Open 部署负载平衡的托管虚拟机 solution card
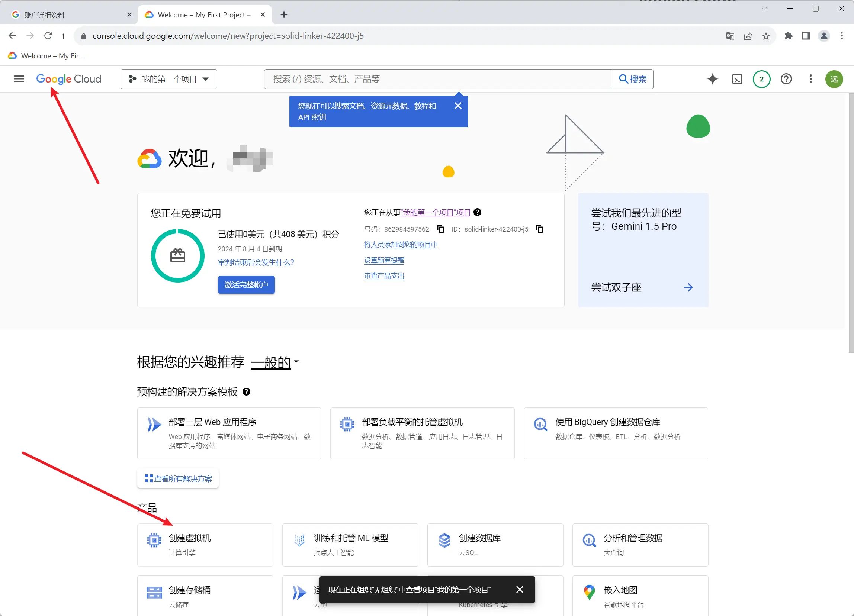Screen dimensions: 854x616 point(423,433)
